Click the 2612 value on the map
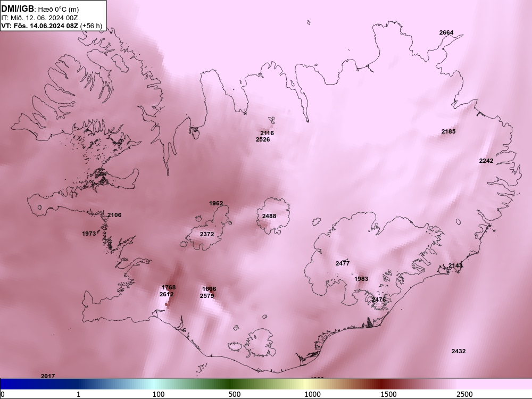The height and width of the screenshot is (399, 532). tap(167, 294)
